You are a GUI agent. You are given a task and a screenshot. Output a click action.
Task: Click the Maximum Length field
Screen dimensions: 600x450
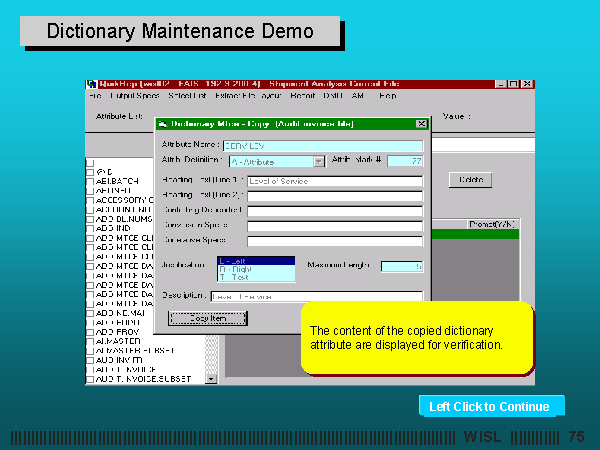pos(402,266)
